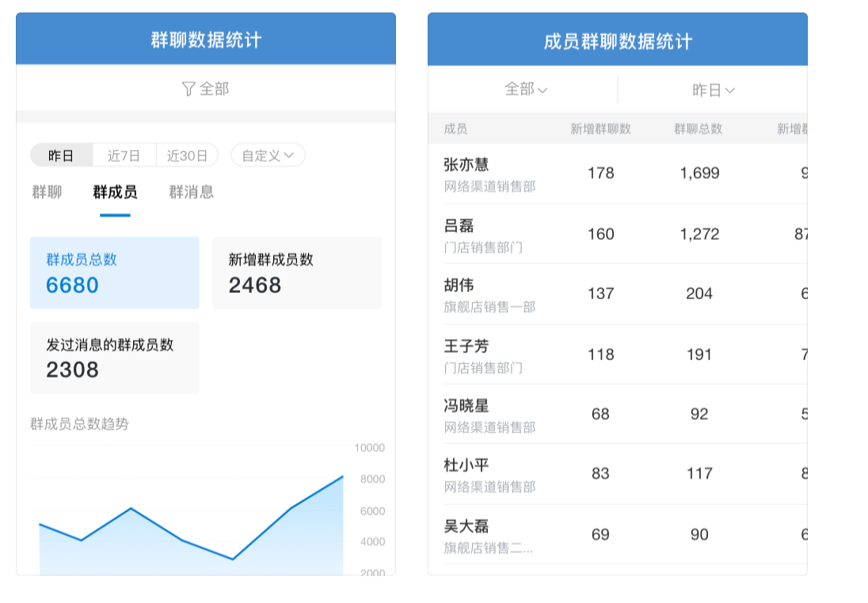Open the 群成员 tab
The image size is (868, 603).
[x=115, y=192]
